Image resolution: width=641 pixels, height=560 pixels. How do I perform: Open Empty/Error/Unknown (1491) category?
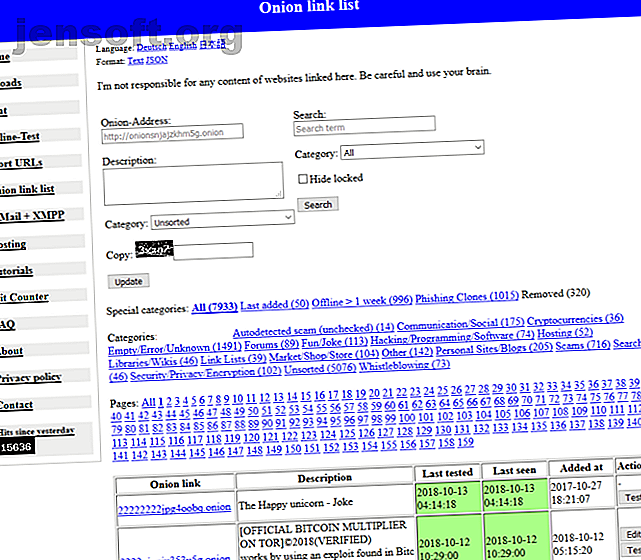[x=175, y=349]
